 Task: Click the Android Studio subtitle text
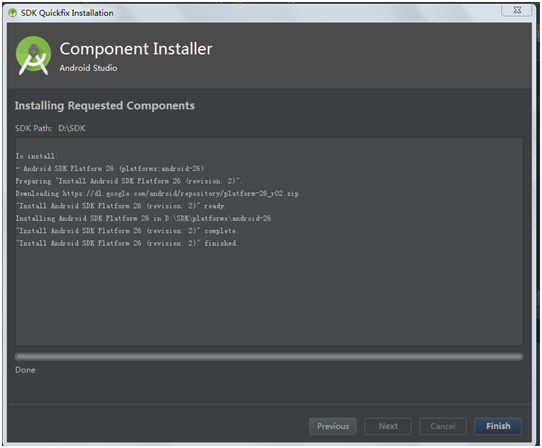(88, 68)
